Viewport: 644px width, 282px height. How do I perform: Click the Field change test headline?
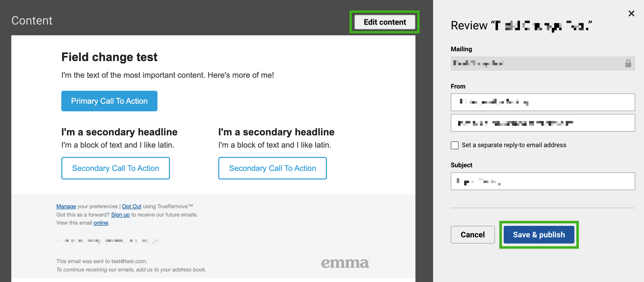pyautogui.click(x=109, y=57)
